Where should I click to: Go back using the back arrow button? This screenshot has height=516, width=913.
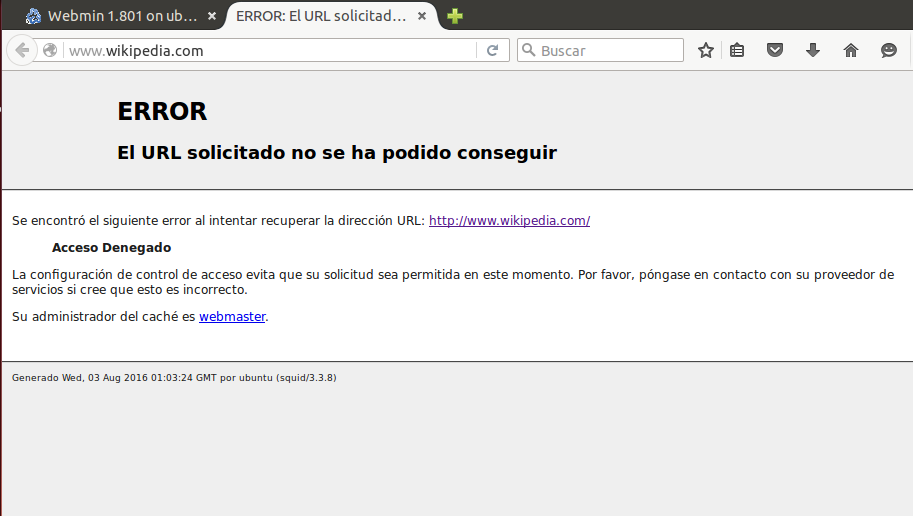click(22, 51)
